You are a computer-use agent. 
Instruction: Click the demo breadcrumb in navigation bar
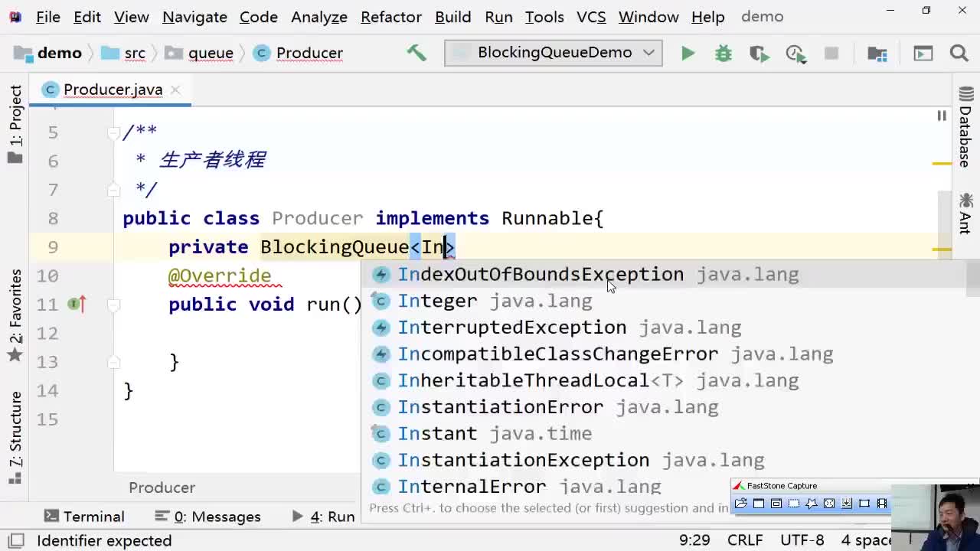(x=49, y=53)
